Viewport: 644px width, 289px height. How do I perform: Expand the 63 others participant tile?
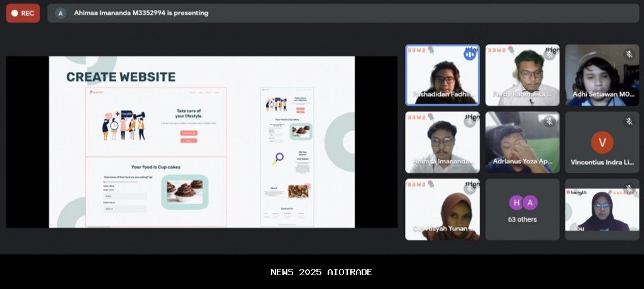(522, 210)
